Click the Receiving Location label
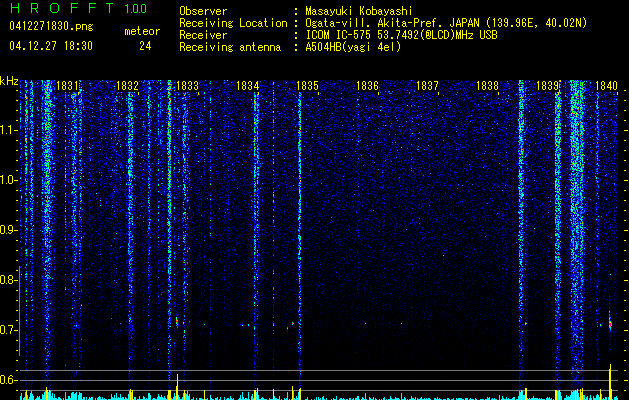This screenshot has height=400, width=629. [x=233, y=23]
